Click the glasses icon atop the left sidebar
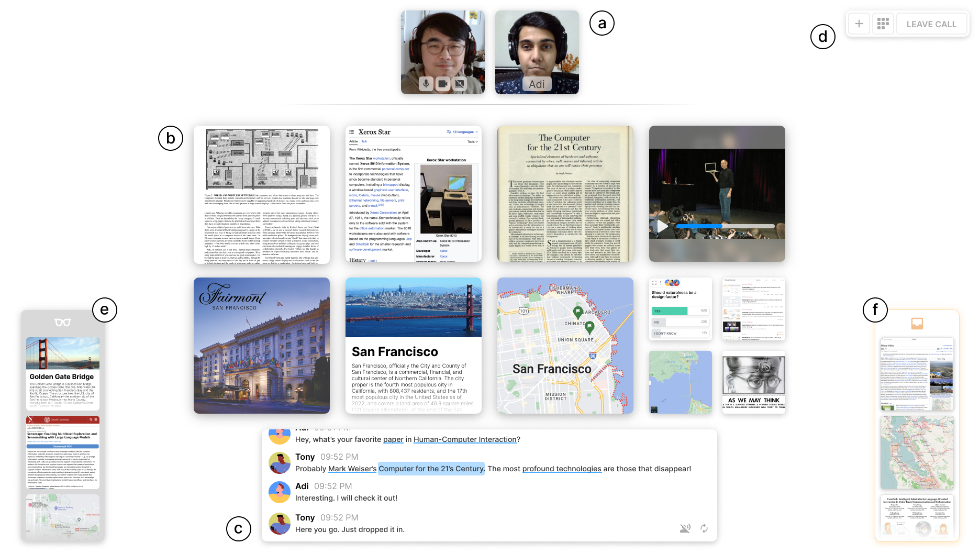 [63, 323]
